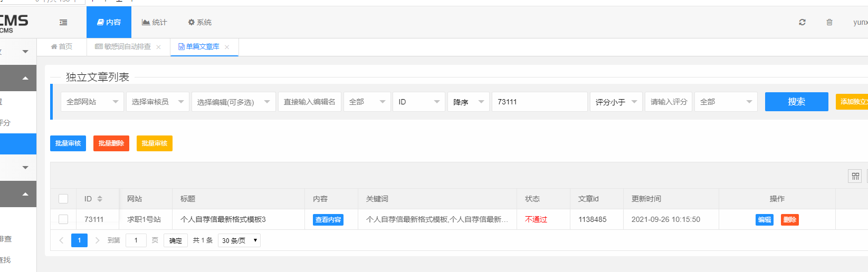Click the orange 添加独立 button
Image resolution: width=868 pixels, height=272 pixels.
(x=852, y=102)
